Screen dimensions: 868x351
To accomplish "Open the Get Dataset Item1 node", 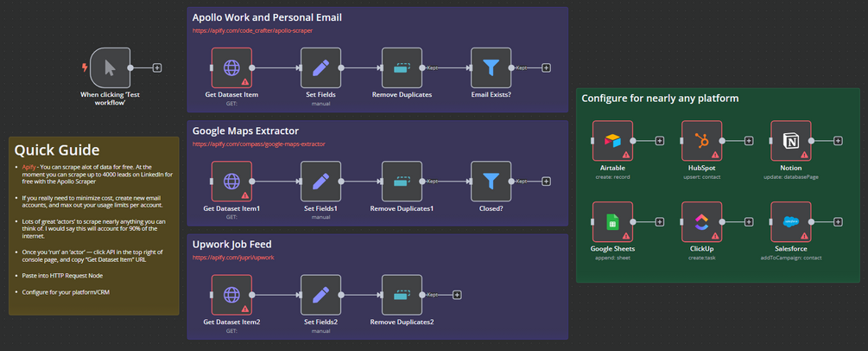I will coord(231,182).
